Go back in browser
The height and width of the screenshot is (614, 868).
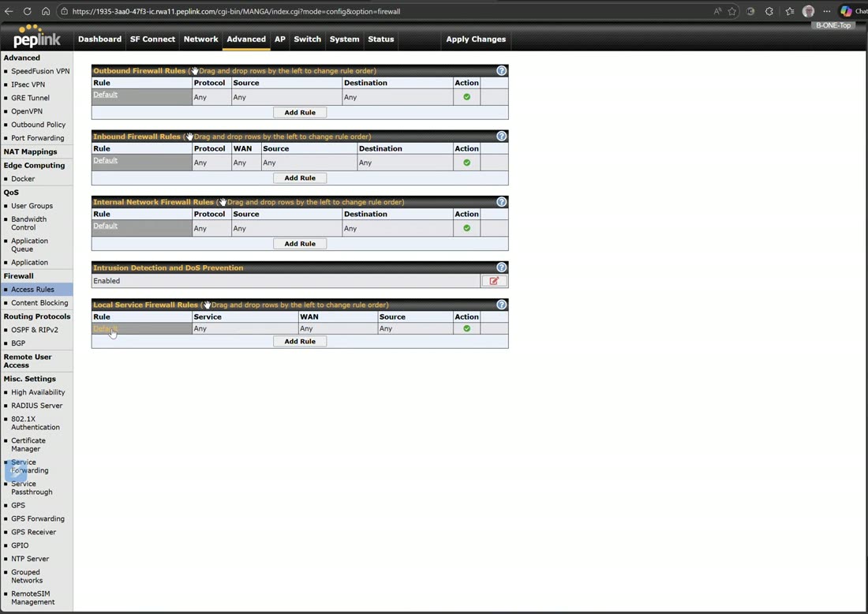pyautogui.click(x=9, y=11)
